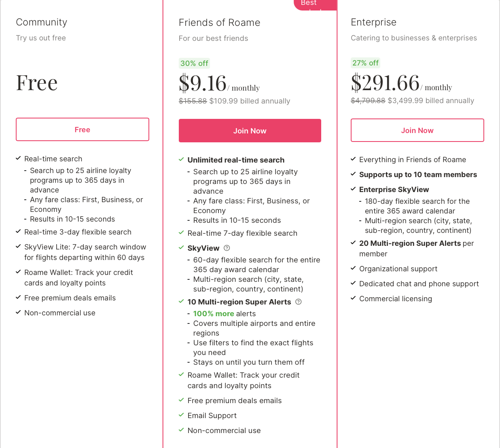Click the 100% more alerts highlighted text

pyautogui.click(x=213, y=313)
